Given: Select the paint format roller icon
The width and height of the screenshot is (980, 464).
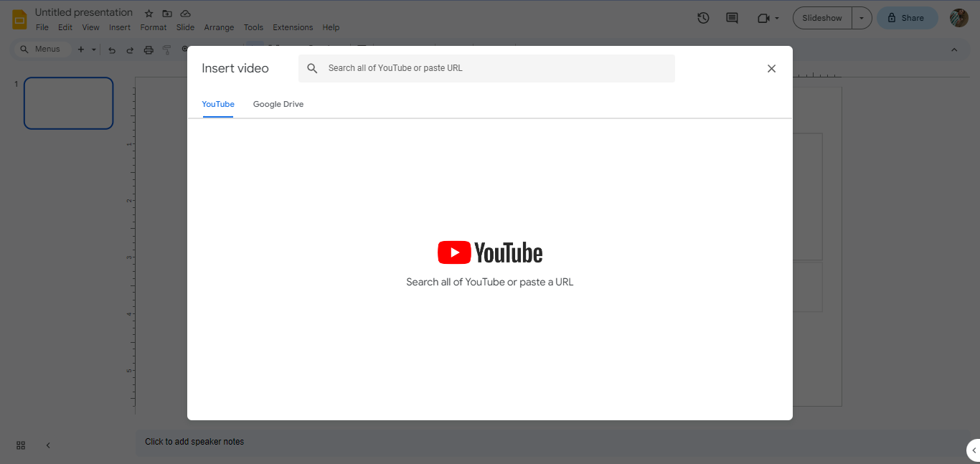Looking at the screenshot, I should click(x=166, y=49).
